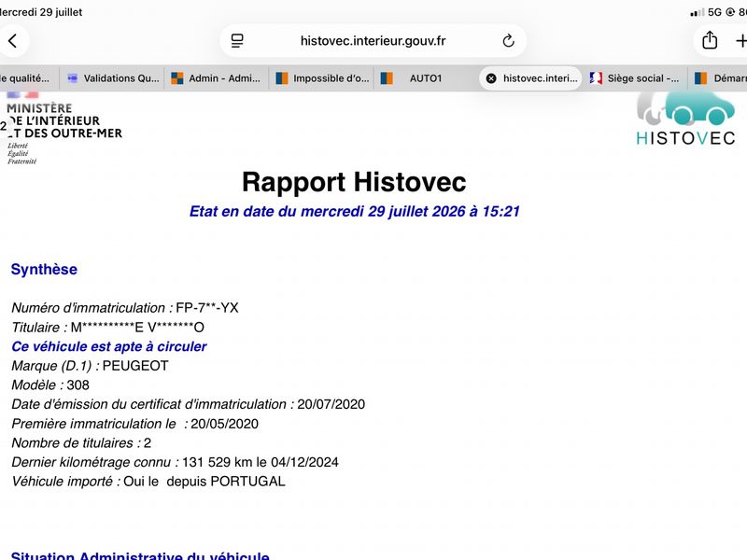Close the histovec.interi... tab
This screenshot has height=560, width=747.
[x=491, y=78]
